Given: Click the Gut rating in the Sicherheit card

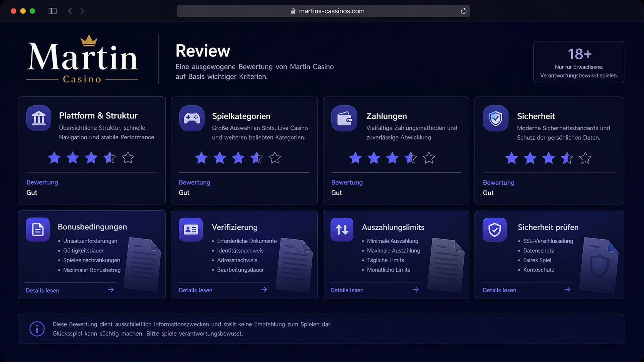Looking at the screenshot, I should point(488,193).
